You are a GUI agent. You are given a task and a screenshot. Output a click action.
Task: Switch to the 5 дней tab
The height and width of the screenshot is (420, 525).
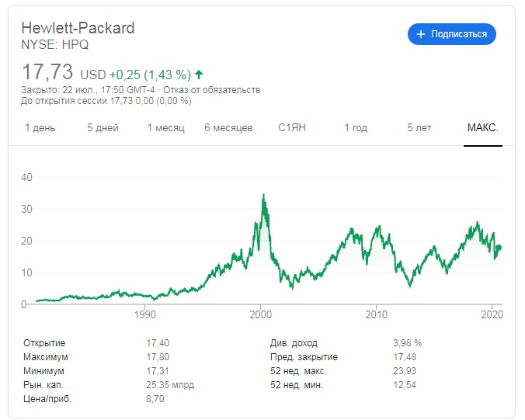tap(103, 128)
